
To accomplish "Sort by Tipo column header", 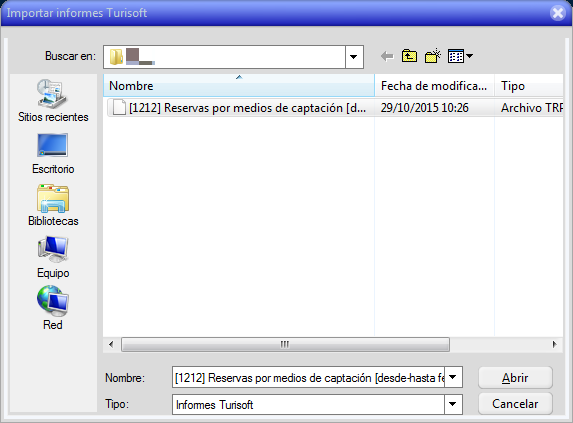I will coord(529,85).
